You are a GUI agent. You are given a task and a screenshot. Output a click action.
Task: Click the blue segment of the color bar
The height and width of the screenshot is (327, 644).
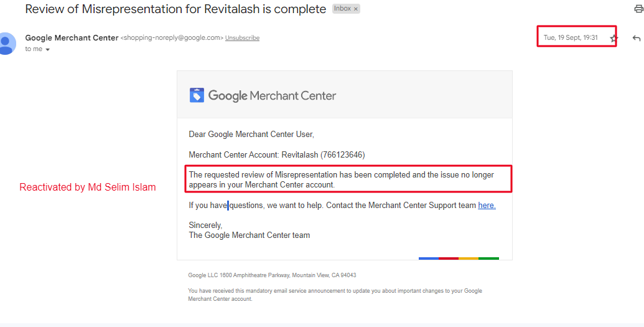coord(429,258)
